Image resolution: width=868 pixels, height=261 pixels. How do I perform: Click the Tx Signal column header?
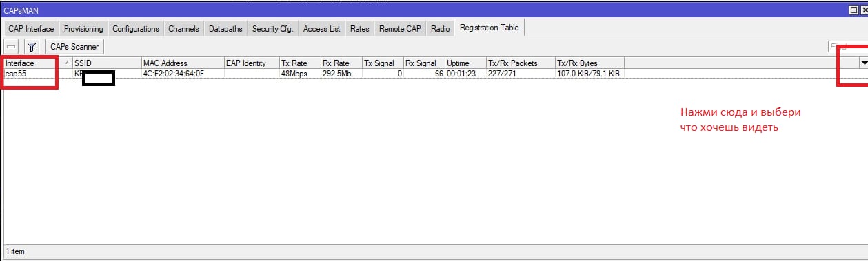[x=382, y=63]
